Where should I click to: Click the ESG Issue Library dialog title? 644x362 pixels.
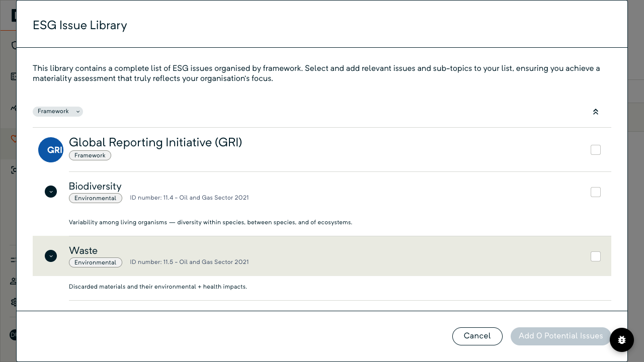79,25
